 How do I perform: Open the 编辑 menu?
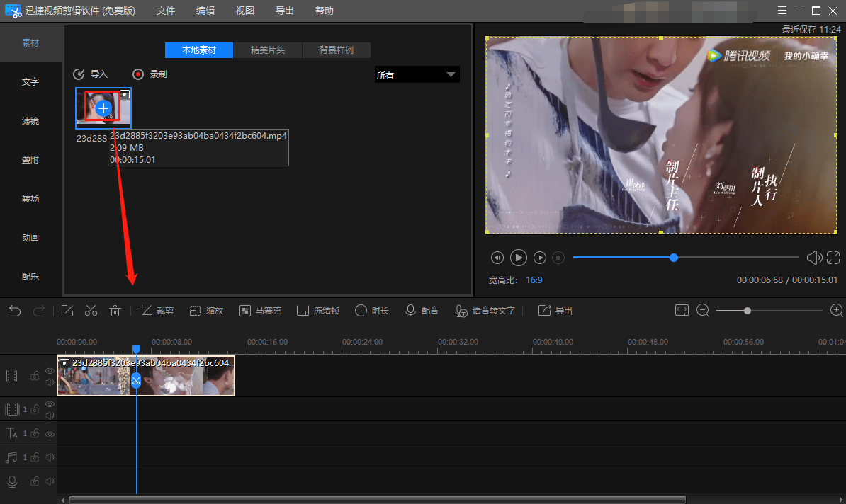[205, 11]
